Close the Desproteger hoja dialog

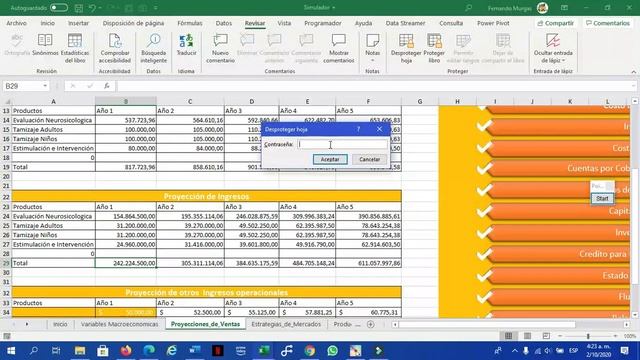tap(379, 129)
